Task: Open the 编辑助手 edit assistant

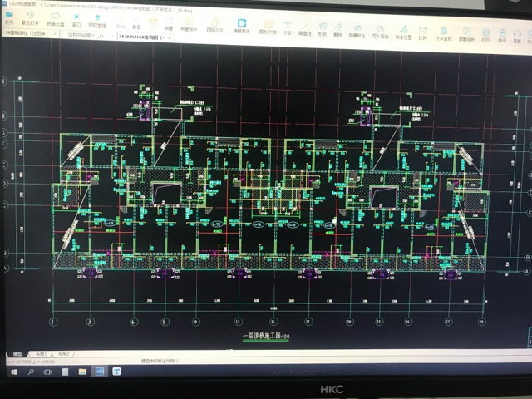Action: point(242,27)
